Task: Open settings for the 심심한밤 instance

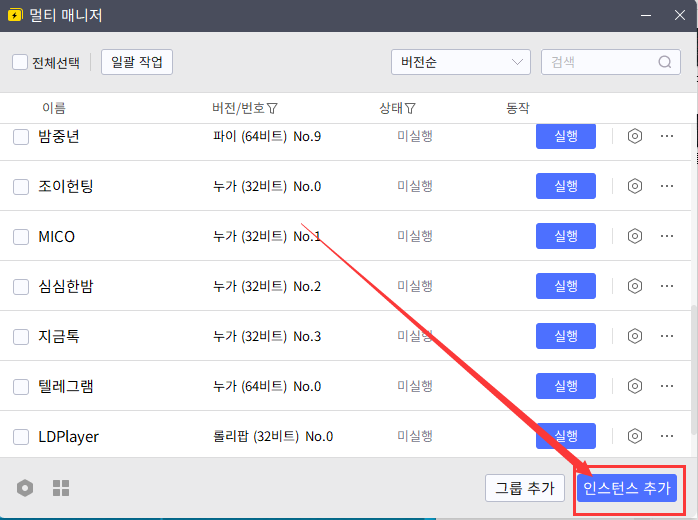Action: point(634,286)
